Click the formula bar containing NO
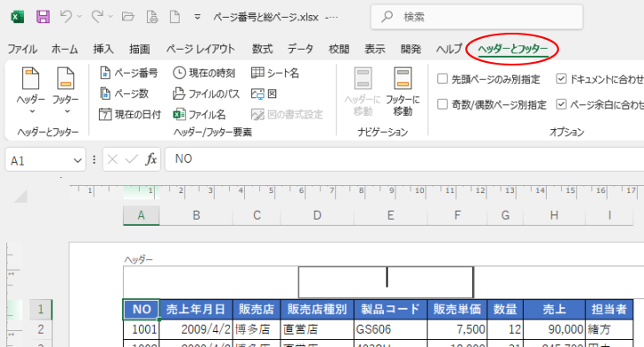Image resolution: width=644 pixels, height=347 pixels. tap(404, 159)
